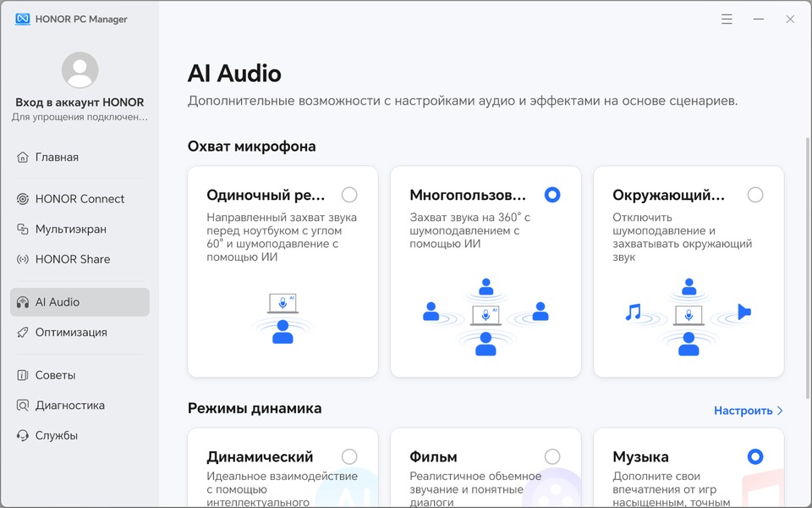
Task: Click the Службы headset icon
Action: 22,435
